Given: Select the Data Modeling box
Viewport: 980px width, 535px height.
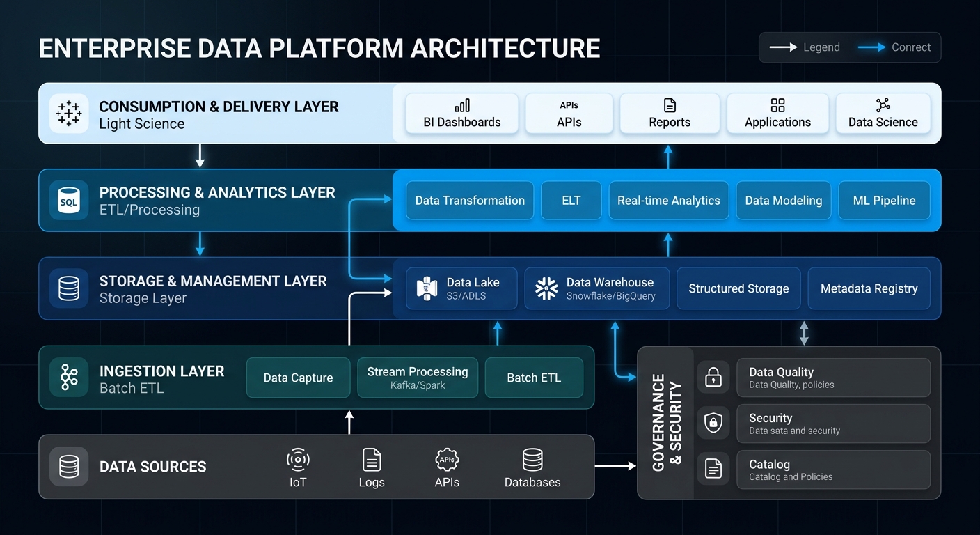Looking at the screenshot, I should click(x=783, y=201).
